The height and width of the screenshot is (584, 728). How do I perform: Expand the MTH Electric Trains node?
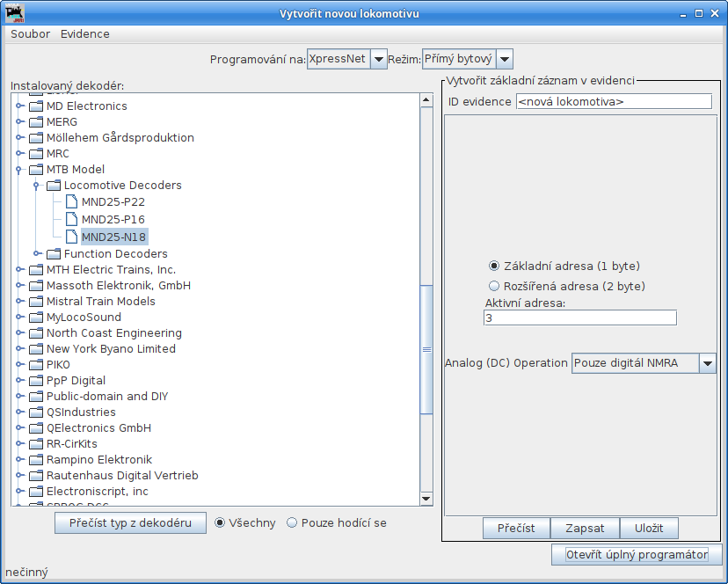(19, 269)
